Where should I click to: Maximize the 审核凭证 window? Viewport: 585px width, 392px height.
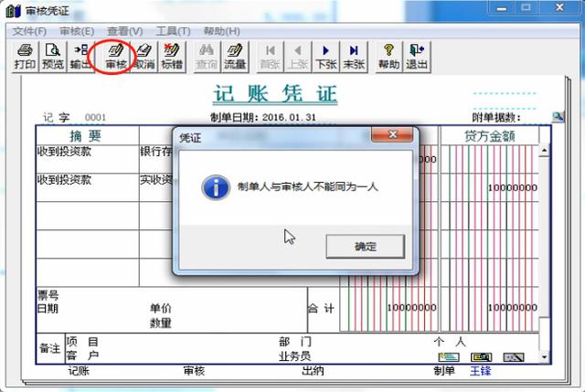[526, 8]
